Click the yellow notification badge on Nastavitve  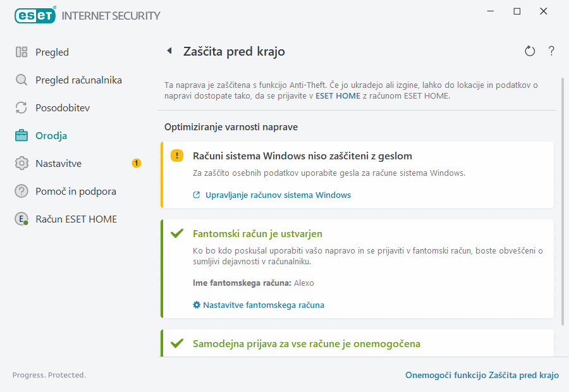136,163
